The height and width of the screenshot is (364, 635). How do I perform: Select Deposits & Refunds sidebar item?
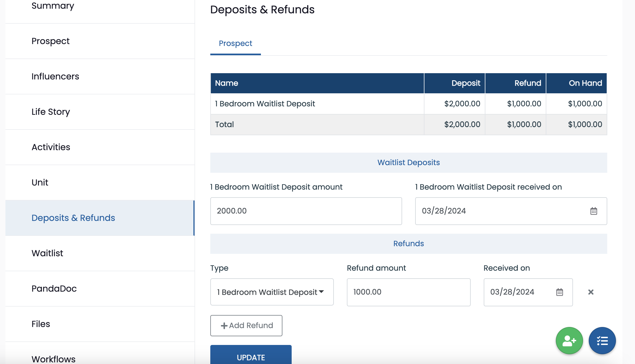100,218
